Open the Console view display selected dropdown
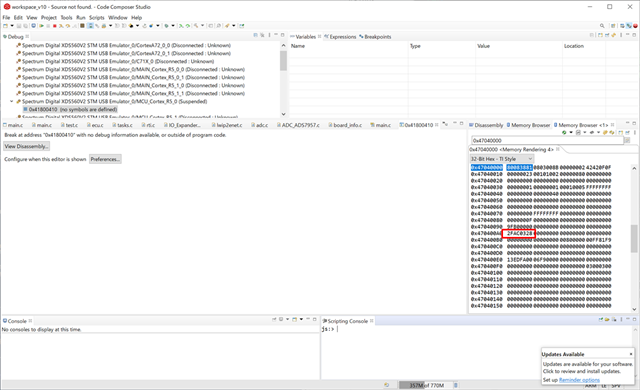640x390 pixels. [x=287, y=319]
